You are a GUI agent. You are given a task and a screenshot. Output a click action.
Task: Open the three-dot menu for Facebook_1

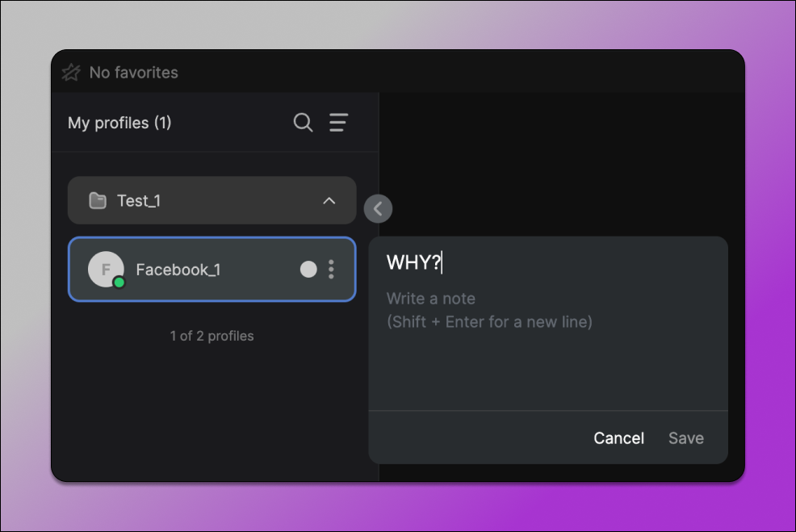tap(331, 270)
